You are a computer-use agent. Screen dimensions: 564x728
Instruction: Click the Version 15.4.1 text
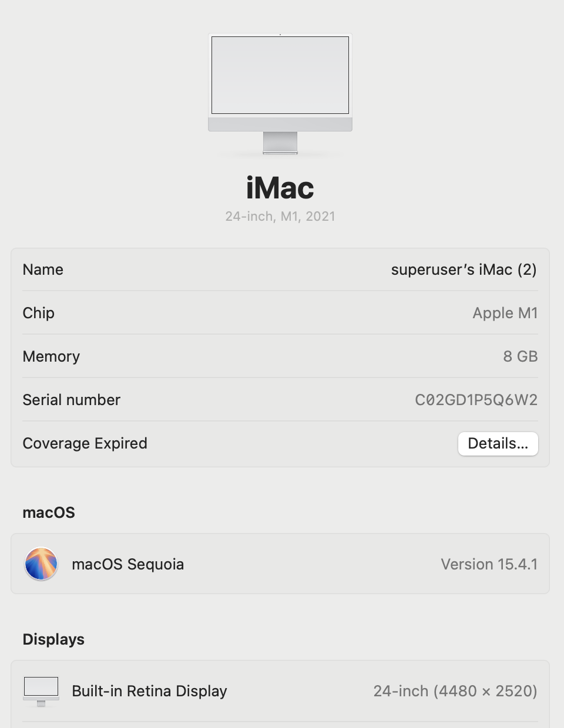(489, 564)
